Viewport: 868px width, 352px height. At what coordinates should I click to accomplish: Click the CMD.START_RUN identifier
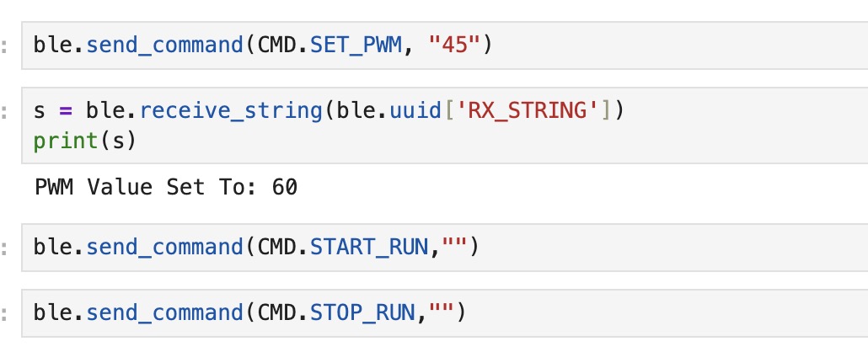[343, 247]
